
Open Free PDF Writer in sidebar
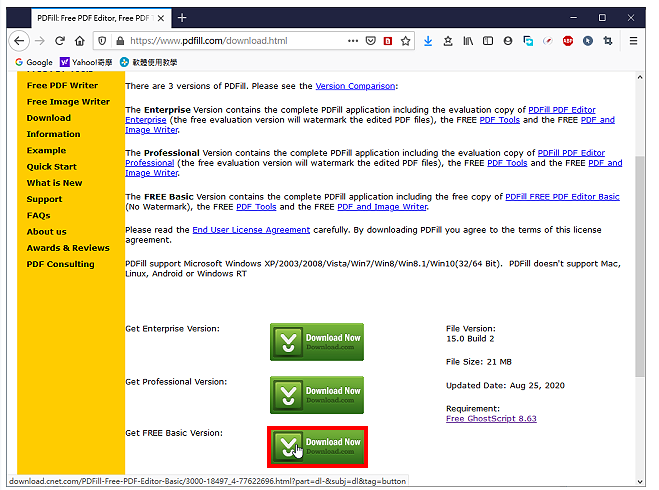click(x=62, y=85)
